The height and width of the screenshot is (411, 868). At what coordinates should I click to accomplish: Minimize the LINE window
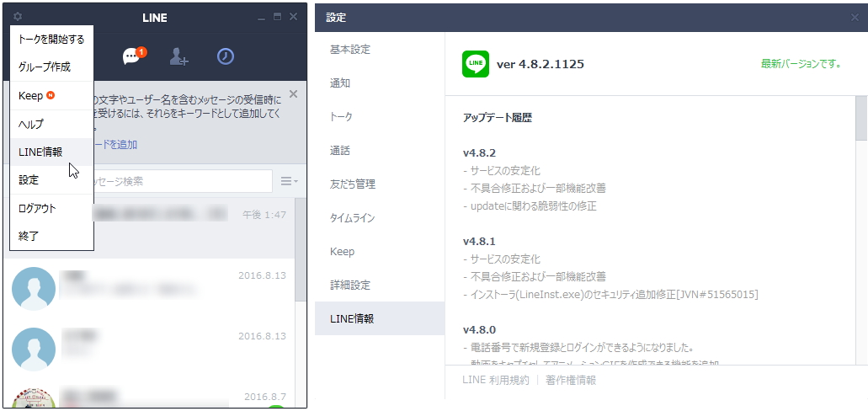point(261,18)
